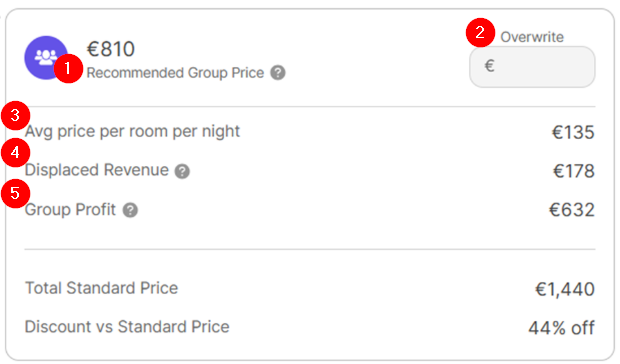Open help icon beside Recommended Group Price
The height and width of the screenshot is (364, 620).
[278, 73]
